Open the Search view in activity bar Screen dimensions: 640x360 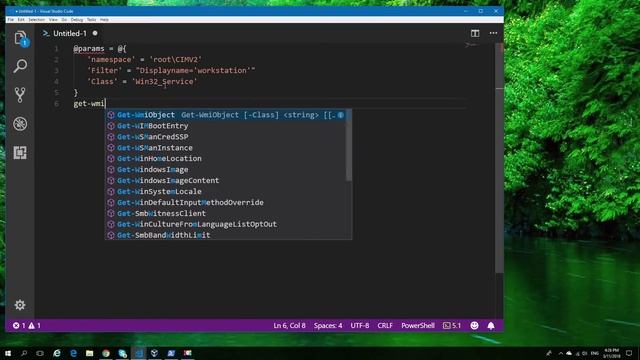pos(20,66)
